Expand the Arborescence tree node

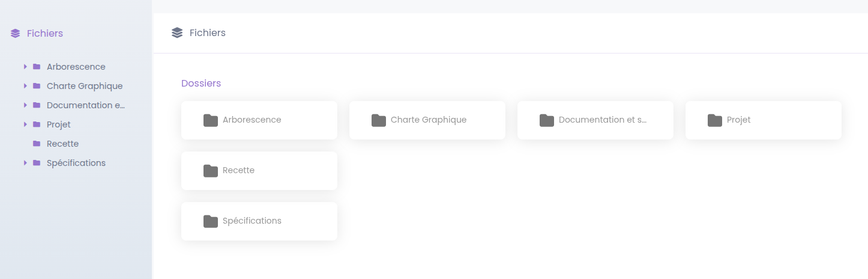tap(25, 67)
